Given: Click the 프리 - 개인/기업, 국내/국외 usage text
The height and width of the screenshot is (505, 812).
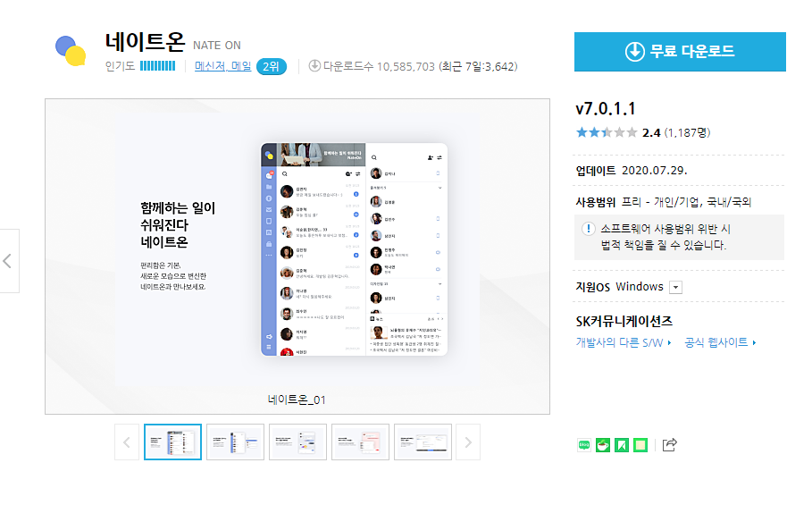Looking at the screenshot, I should pyautogui.click(x=686, y=202).
